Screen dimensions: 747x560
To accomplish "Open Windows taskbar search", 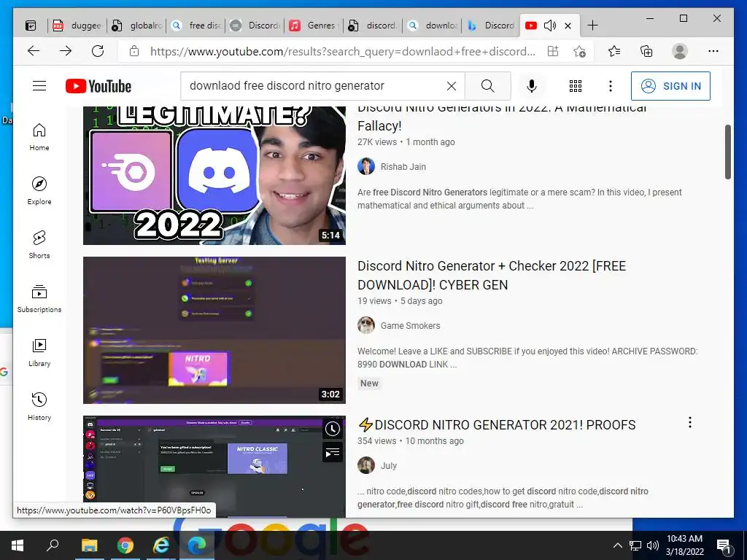I will click(53, 545).
